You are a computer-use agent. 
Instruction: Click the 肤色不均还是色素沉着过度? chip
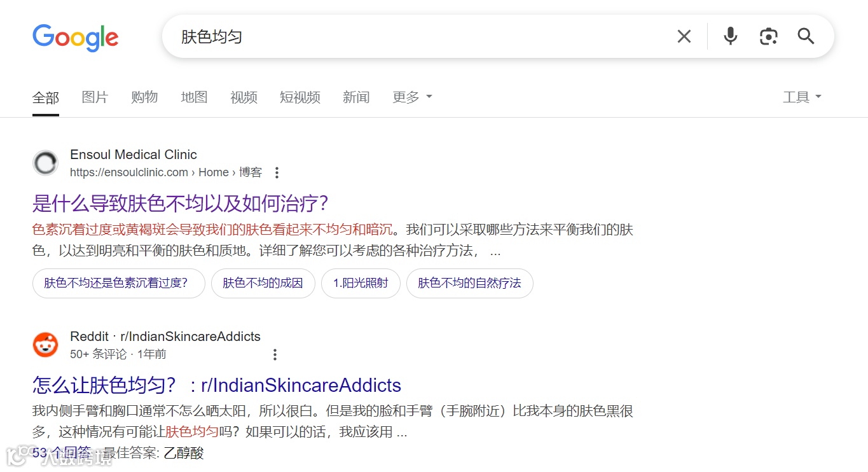(x=119, y=283)
